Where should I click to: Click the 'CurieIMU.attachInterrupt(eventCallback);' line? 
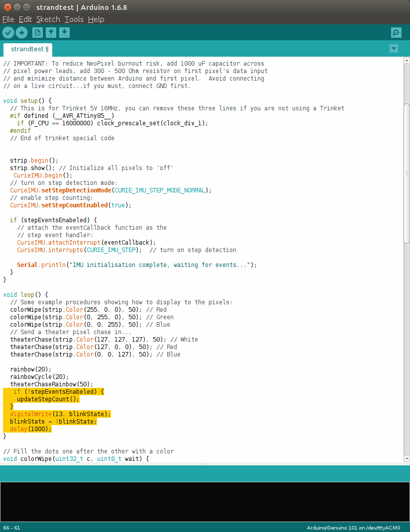point(86,243)
